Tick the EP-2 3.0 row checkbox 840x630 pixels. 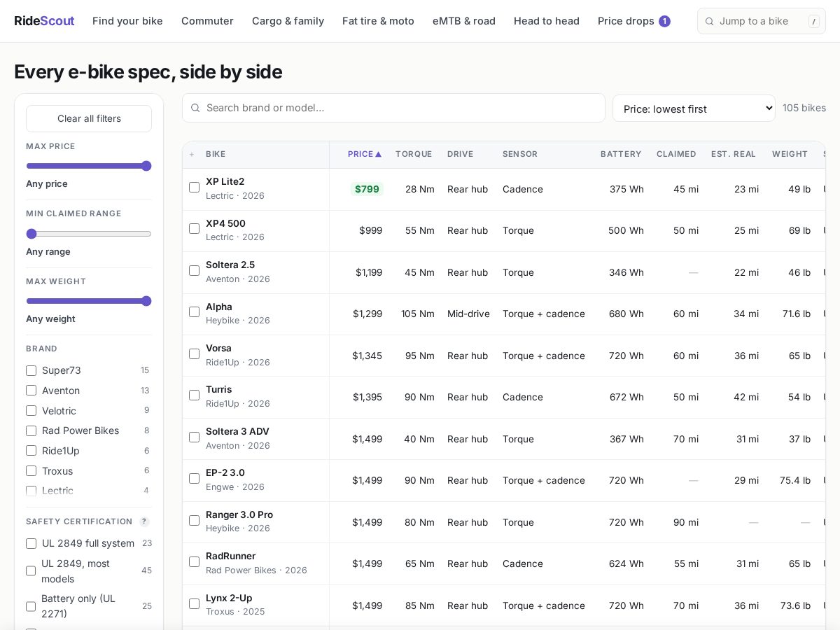pos(194,479)
